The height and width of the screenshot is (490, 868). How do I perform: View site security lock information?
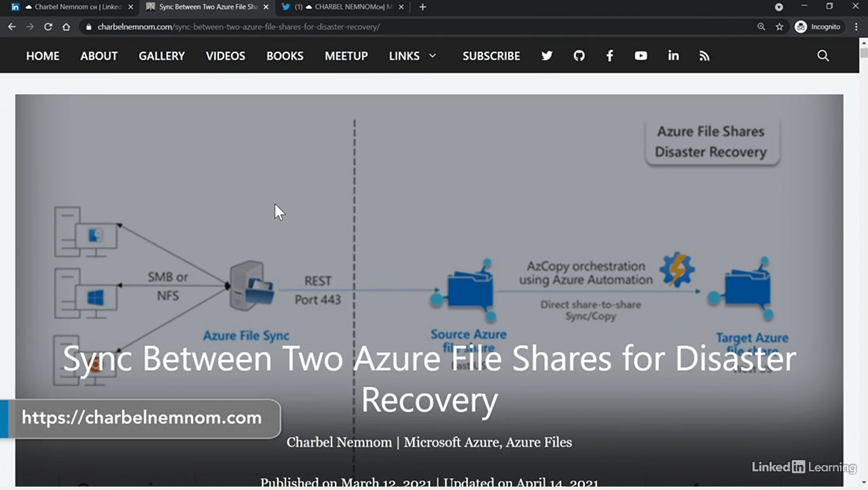(x=88, y=27)
